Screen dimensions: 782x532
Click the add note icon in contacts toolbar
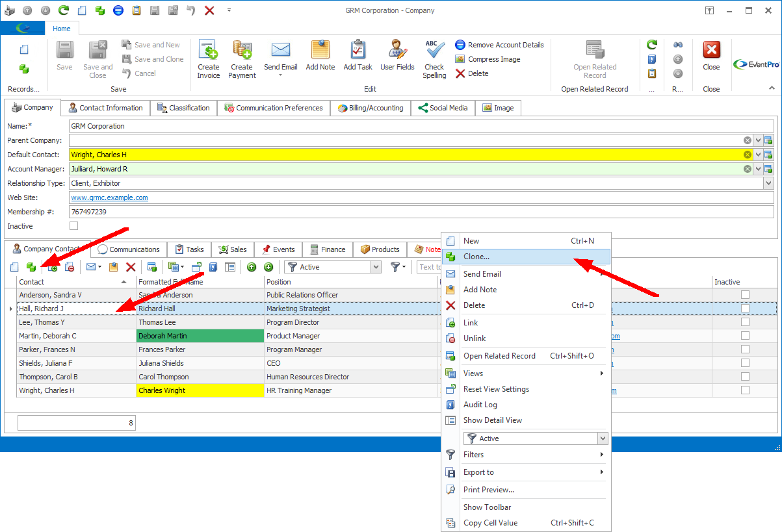click(114, 267)
